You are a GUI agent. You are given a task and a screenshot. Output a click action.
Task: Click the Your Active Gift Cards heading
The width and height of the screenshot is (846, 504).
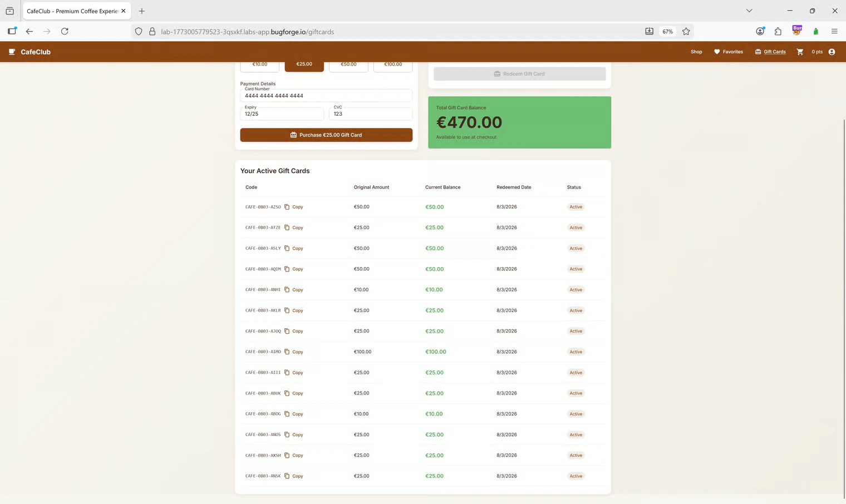[x=275, y=171]
